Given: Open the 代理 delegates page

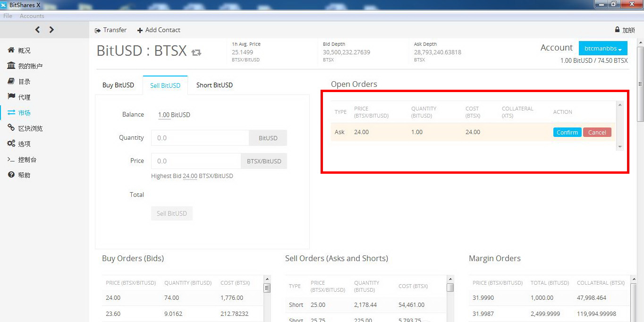Looking at the screenshot, I should pyautogui.click(x=19, y=97).
